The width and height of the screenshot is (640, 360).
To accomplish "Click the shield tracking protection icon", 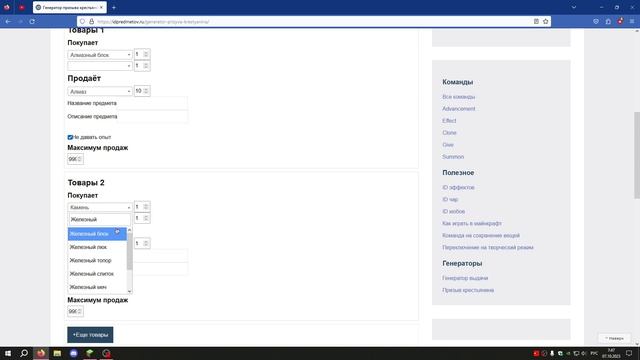I will click(x=82, y=21).
